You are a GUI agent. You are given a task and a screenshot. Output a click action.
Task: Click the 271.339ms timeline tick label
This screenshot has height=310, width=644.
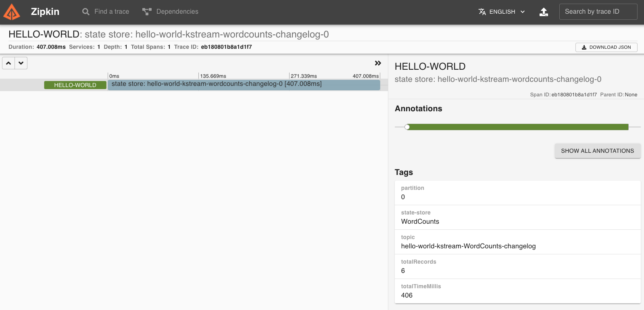304,76
